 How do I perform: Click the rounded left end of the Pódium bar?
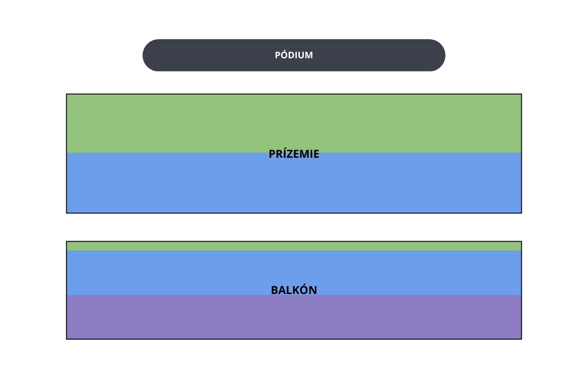pos(152,55)
